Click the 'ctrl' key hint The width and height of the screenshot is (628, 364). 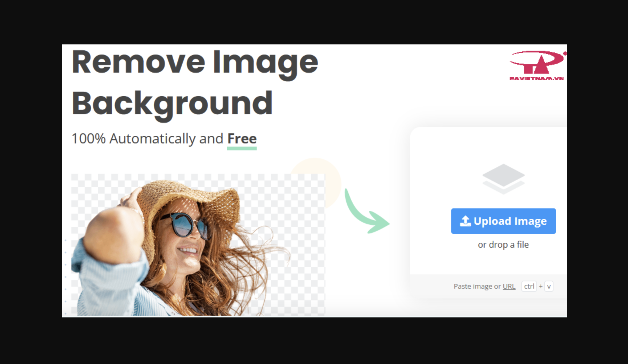pos(529,286)
